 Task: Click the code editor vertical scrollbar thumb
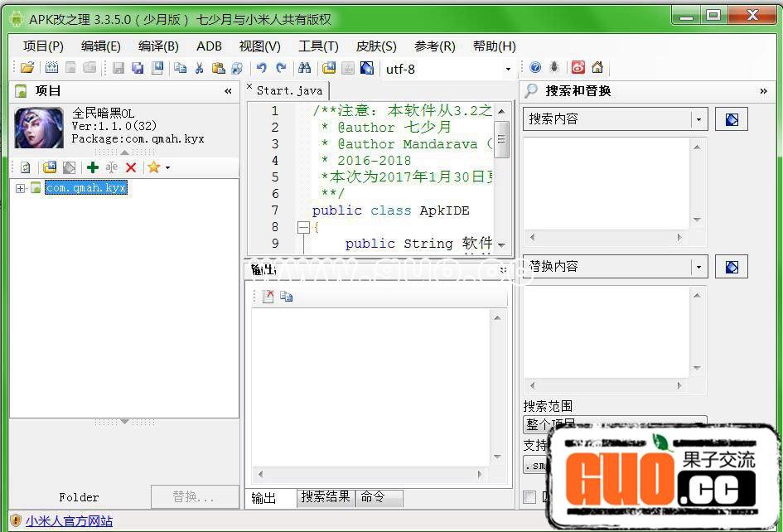coord(501,139)
